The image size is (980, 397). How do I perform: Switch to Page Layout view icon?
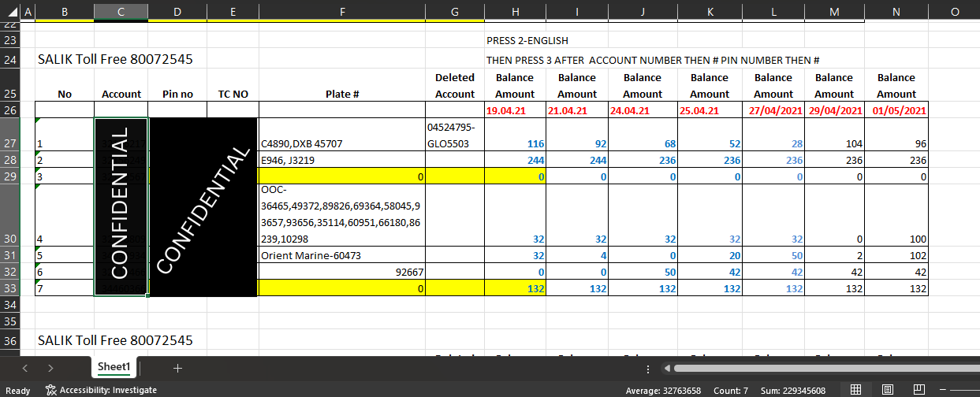pyautogui.click(x=887, y=390)
